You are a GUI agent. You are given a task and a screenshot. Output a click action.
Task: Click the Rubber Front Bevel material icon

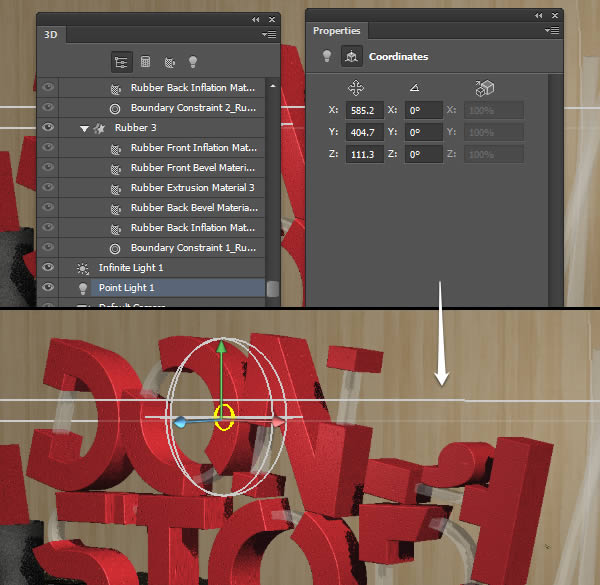116,169
